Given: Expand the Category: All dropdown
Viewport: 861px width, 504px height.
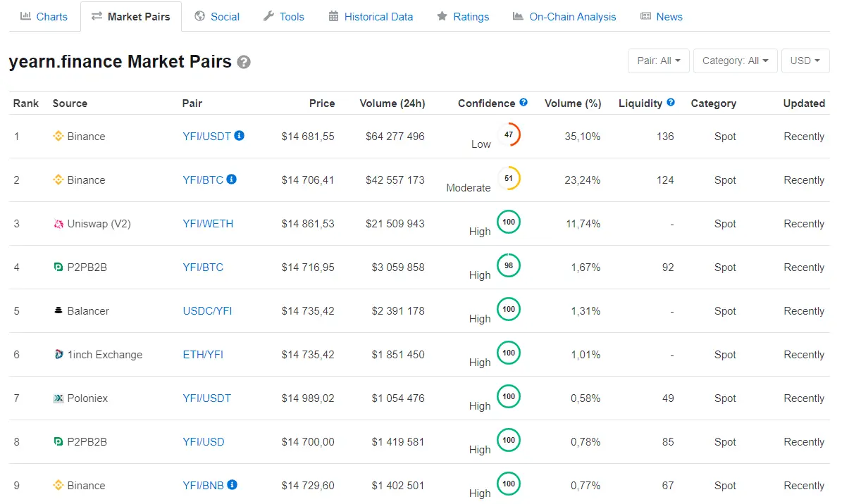Looking at the screenshot, I should click(x=735, y=61).
